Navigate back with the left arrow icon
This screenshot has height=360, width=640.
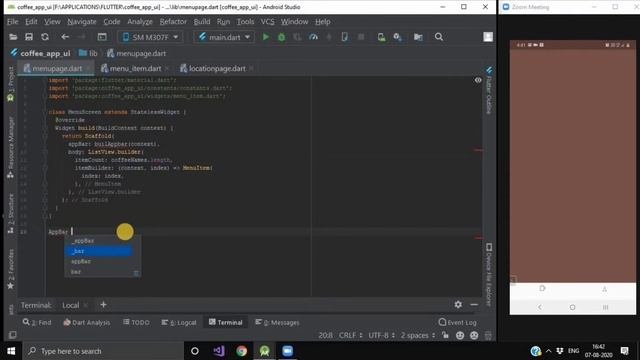coord(65,37)
